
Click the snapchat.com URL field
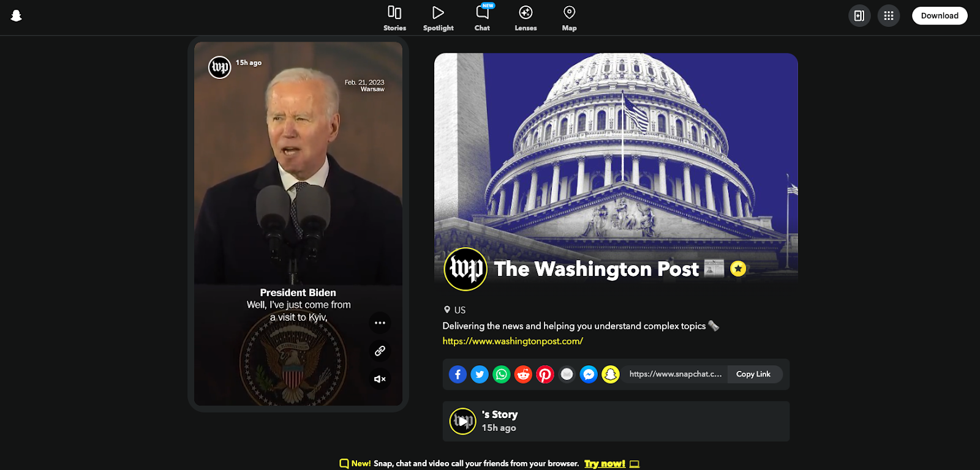pyautogui.click(x=676, y=374)
